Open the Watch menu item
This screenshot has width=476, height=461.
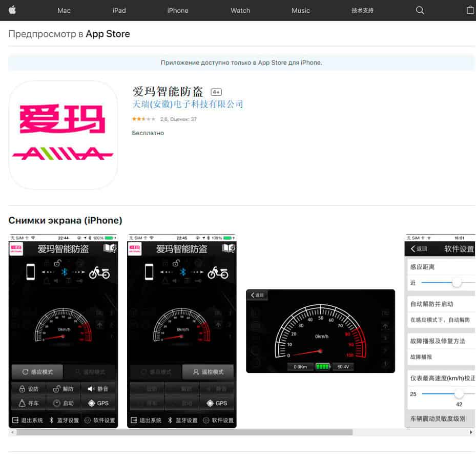click(x=240, y=11)
